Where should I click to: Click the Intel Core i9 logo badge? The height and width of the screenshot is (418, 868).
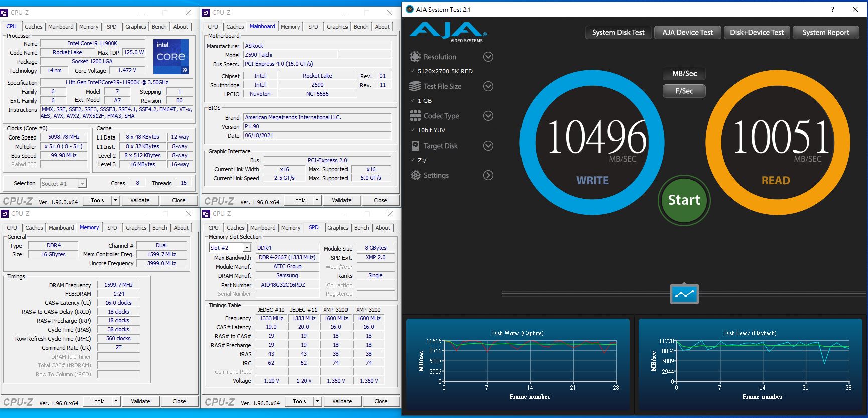[171, 57]
